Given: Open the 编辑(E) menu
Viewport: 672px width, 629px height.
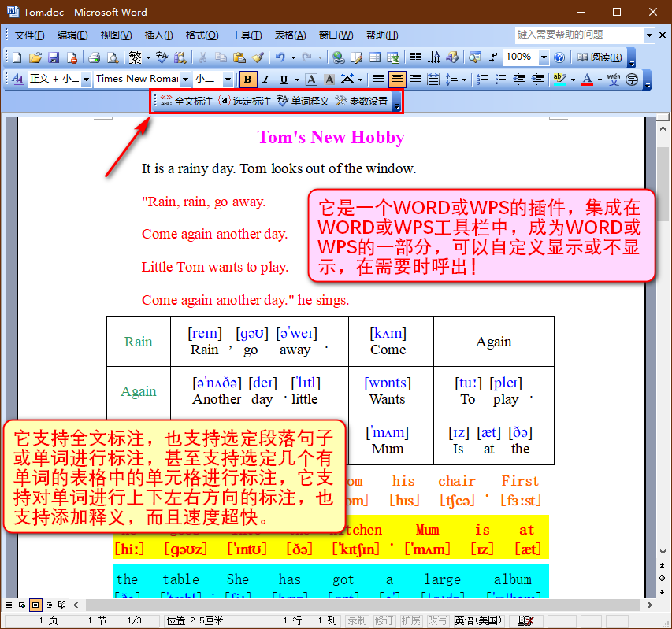Looking at the screenshot, I should 72,35.
